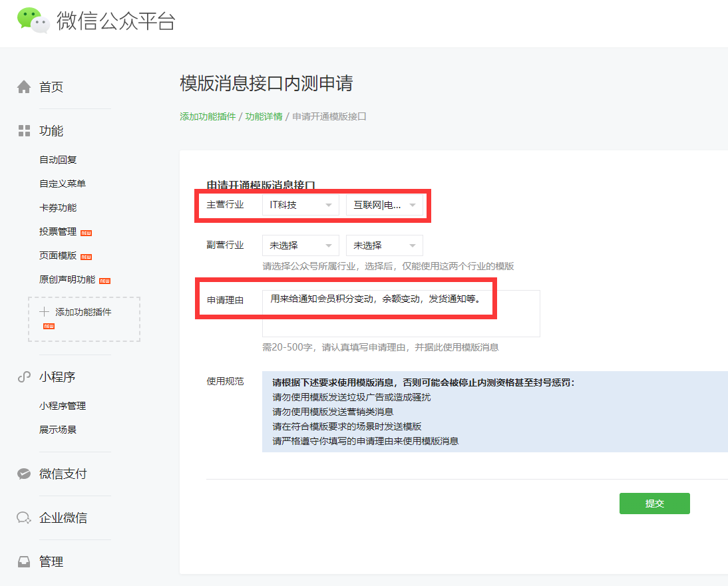Click the green 提交 button

click(x=654, y=504)
